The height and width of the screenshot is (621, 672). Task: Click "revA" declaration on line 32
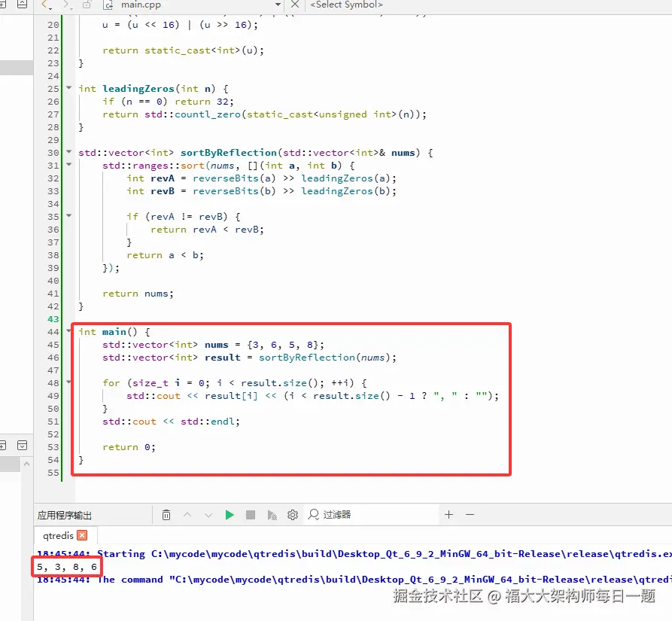163,178
